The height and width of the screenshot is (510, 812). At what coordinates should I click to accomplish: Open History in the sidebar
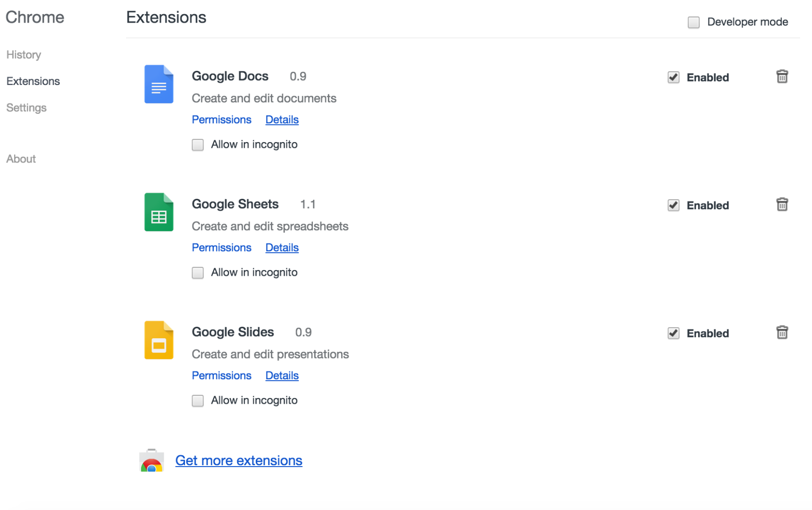click(24, 55)
